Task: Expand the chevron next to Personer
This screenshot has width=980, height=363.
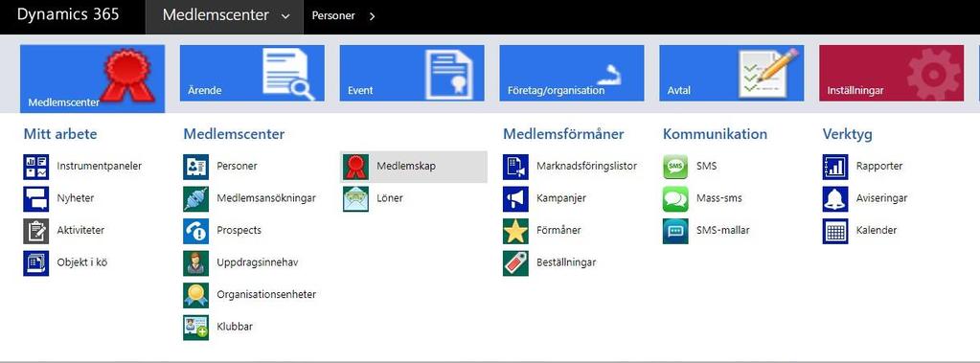Action: 372,17
